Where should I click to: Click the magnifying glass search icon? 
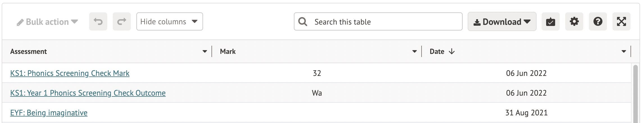click(303, 21)
